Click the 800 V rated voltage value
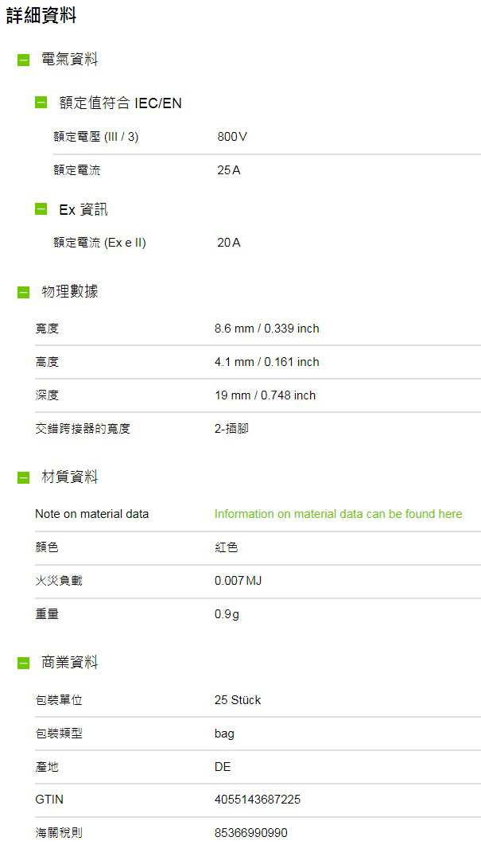Image resolution: width=481 pixels, height=868 pixels. (x=232, y=137)
